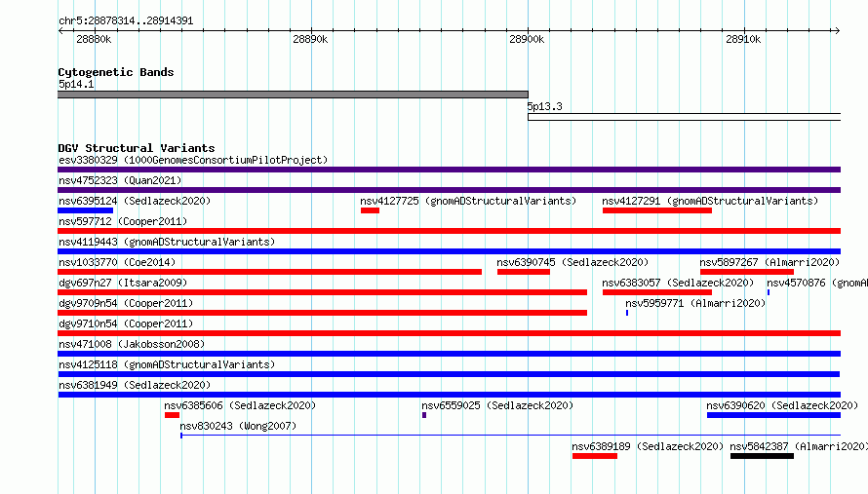Select the dgv697n27 red bar

322,292
